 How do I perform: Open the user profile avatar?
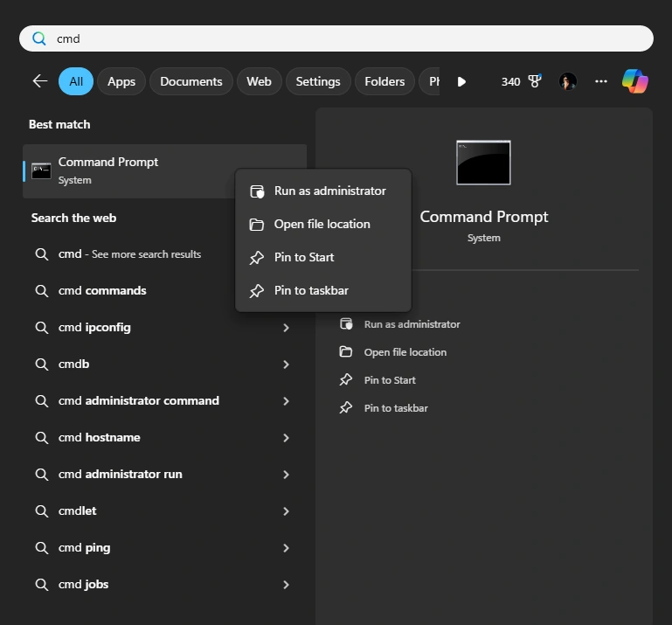568,81
